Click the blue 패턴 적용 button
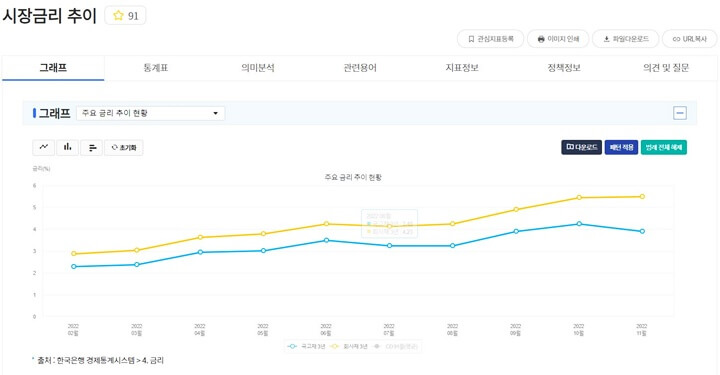Image resolution: width=720 pixels, height=375 pixels. tap(621, 147)
